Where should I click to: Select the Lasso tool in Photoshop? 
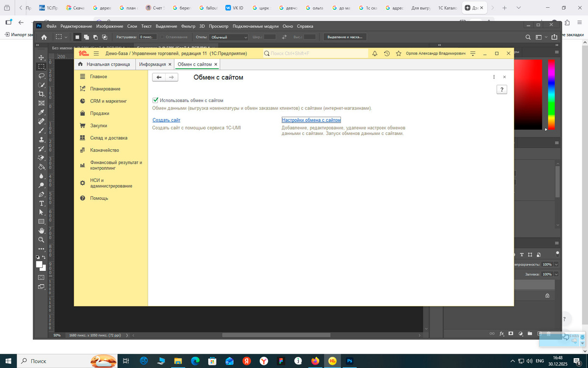click(x=41, y=76)
